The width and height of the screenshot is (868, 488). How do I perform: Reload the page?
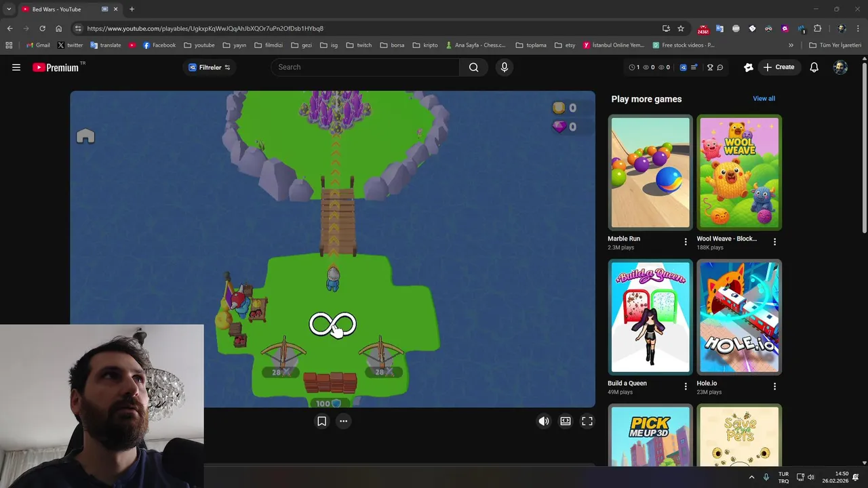click(42, 28)
